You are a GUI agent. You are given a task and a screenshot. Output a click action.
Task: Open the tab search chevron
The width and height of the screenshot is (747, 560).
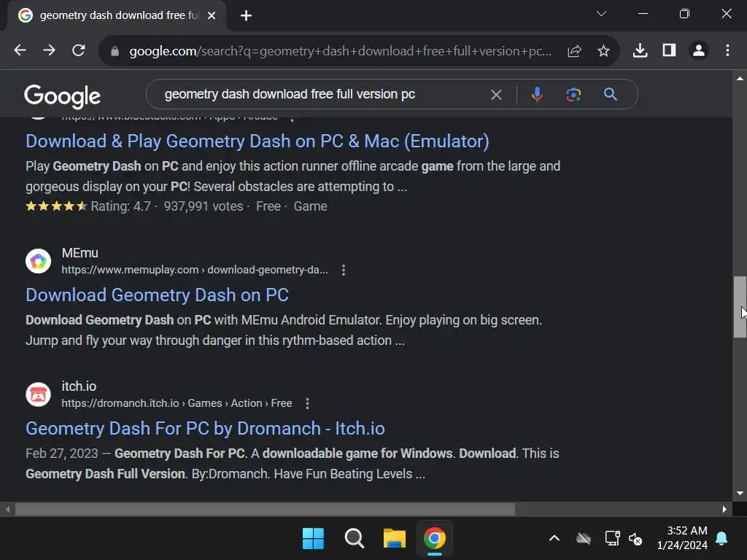coord(601,13)
